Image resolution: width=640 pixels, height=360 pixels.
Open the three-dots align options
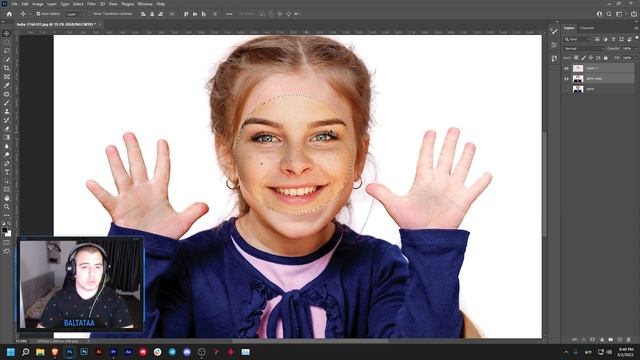(229, 14)
